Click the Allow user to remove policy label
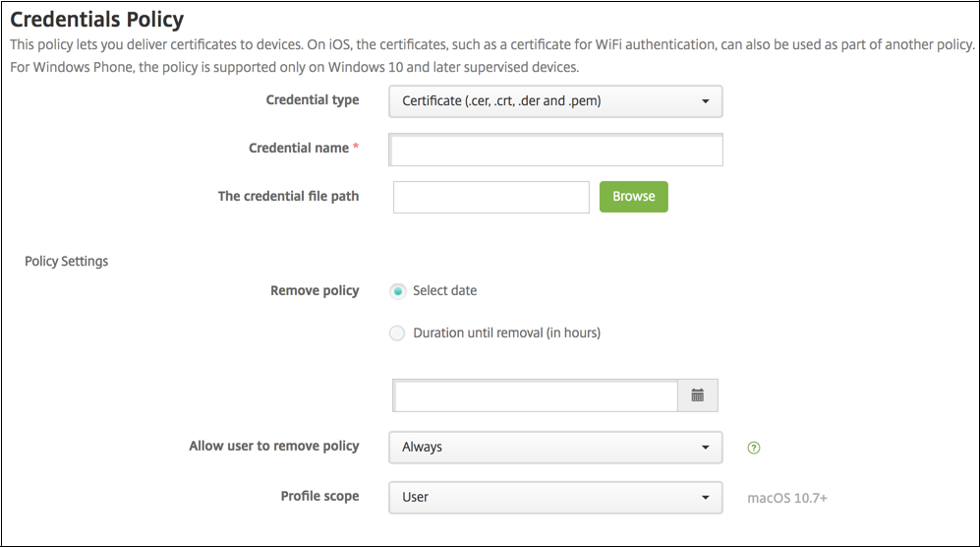The width and height of the screenshot is (980, 547). pyautogui.click(x=274, y=446)
